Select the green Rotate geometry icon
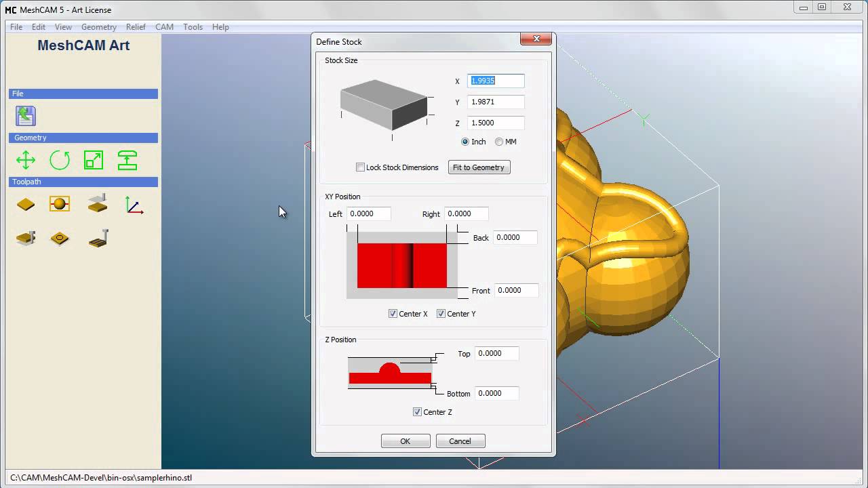 pos(60,161)
